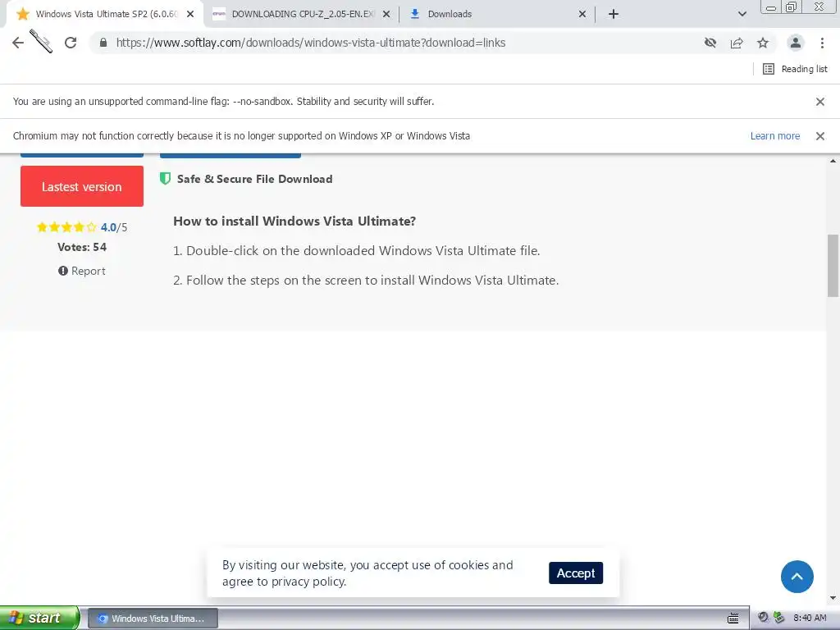Switch to the Downloads tab
This screenshot has width=840, height=630.
pyautogui.click(x=496, y=14)
